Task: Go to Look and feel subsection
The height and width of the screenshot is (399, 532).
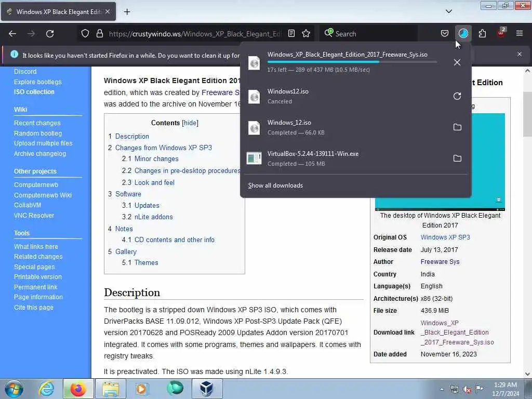Action: click(154, 182)
